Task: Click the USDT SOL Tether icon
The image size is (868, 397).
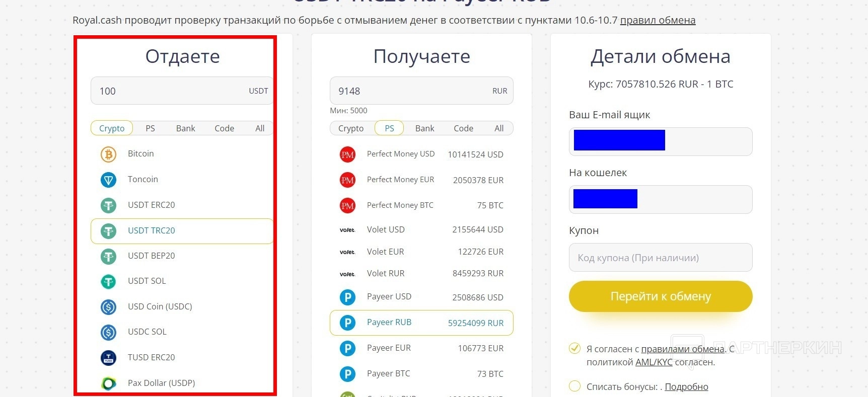Action: coord(108,281)
